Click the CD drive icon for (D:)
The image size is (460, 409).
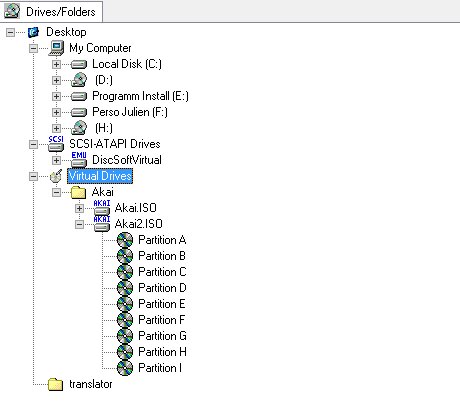pos(79,80)
